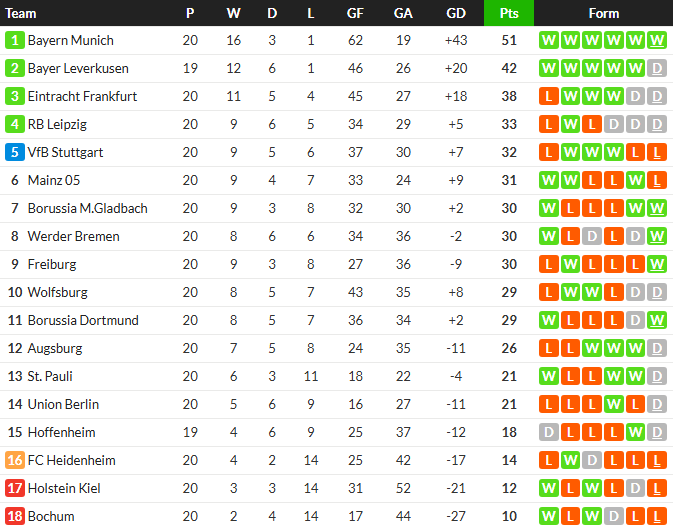Viewport: 673px width, 531px height.
Task: Click Hoffenheim's first grey D form icon
Action: [547, 433]
